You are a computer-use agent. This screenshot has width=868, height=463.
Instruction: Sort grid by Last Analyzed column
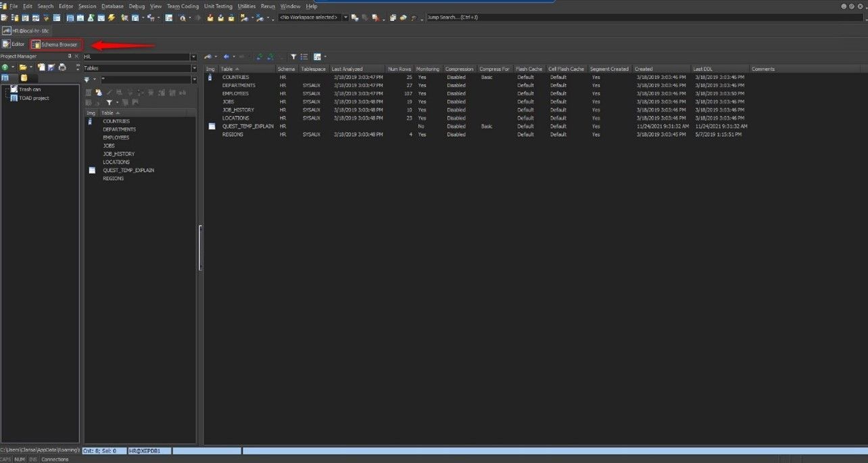358,69
